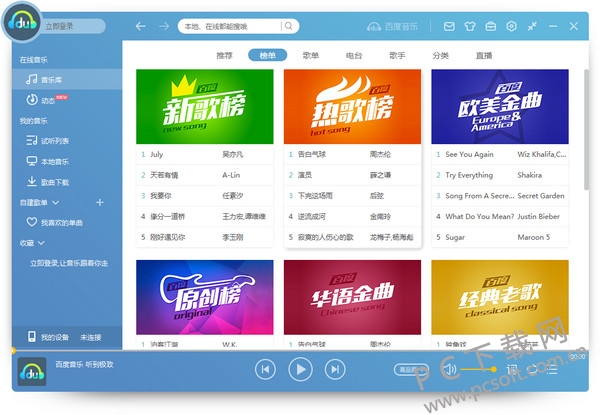Image resolution: width=600 pixels, height=415 pixels.
Task: Select the song 刚好遇见你 in 新歌榜
Action: pyautogui.click(x=205, y=237)
